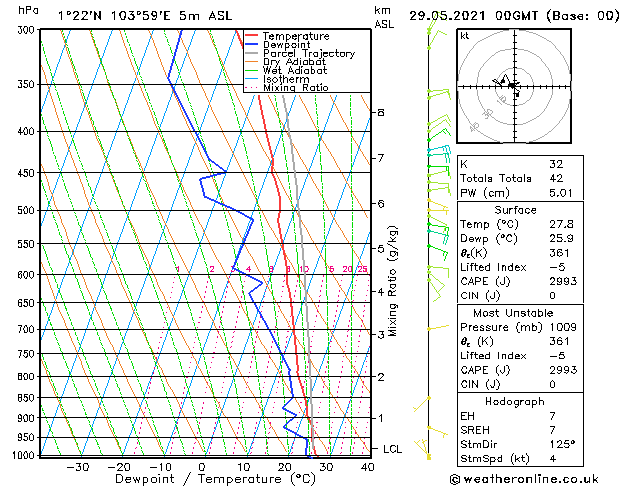Click the blue Dewpoint legend line
Viewport: 629px width, 486px height.
[252, 44]
